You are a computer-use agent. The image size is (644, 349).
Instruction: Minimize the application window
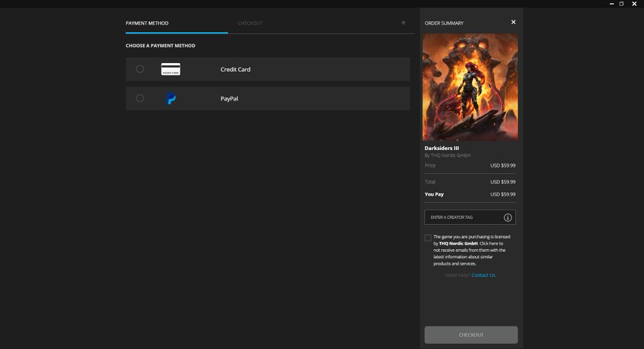[611, 4]
